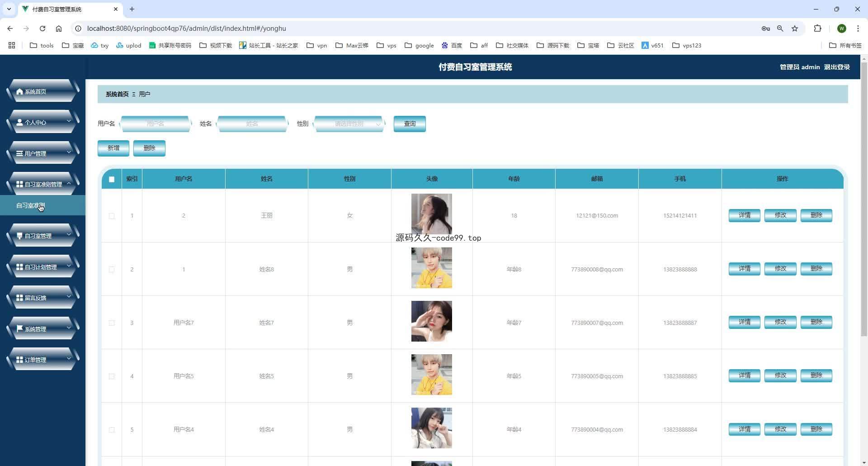The width and height of the screenshot is (868, 466).
Task: Click 详情 for the 王丽 row
Action: (744, 215)
